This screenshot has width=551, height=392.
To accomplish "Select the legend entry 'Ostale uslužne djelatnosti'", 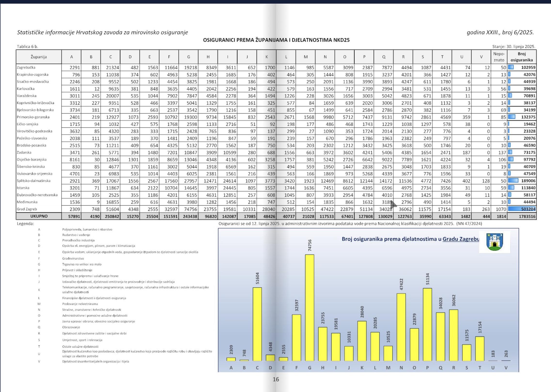I will 80,347.
